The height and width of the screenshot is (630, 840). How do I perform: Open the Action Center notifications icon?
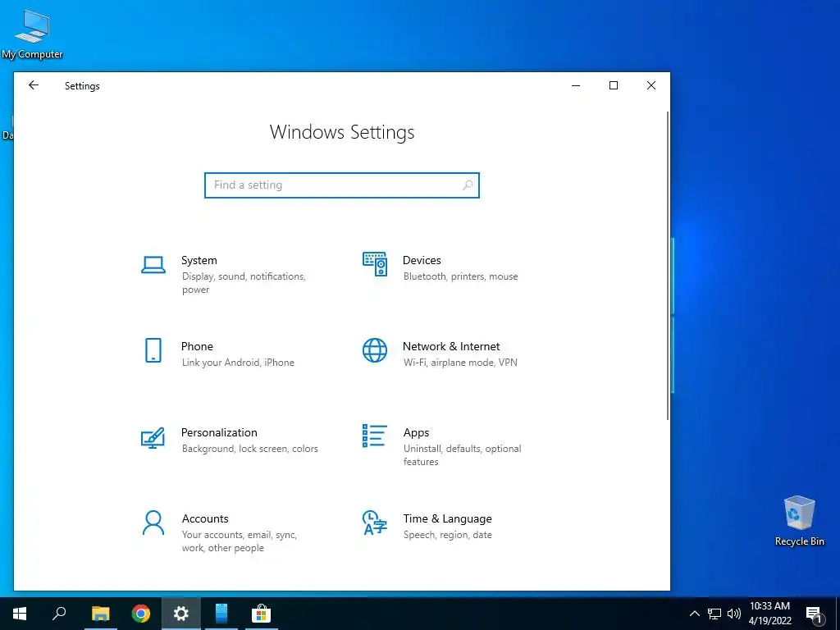click(815, 614)
